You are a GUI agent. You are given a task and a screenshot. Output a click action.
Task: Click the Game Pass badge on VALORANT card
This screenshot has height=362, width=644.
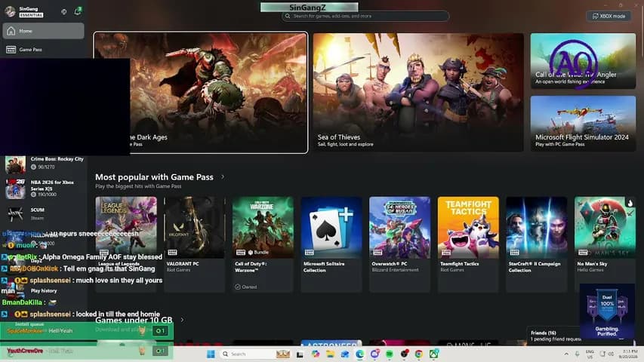tap(172, 252)
